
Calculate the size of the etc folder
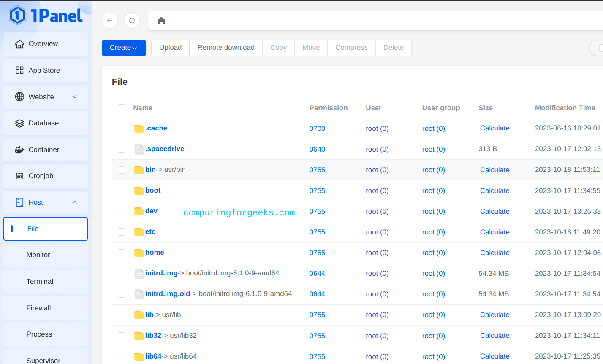pyautogui.click(x=494, y=232)
